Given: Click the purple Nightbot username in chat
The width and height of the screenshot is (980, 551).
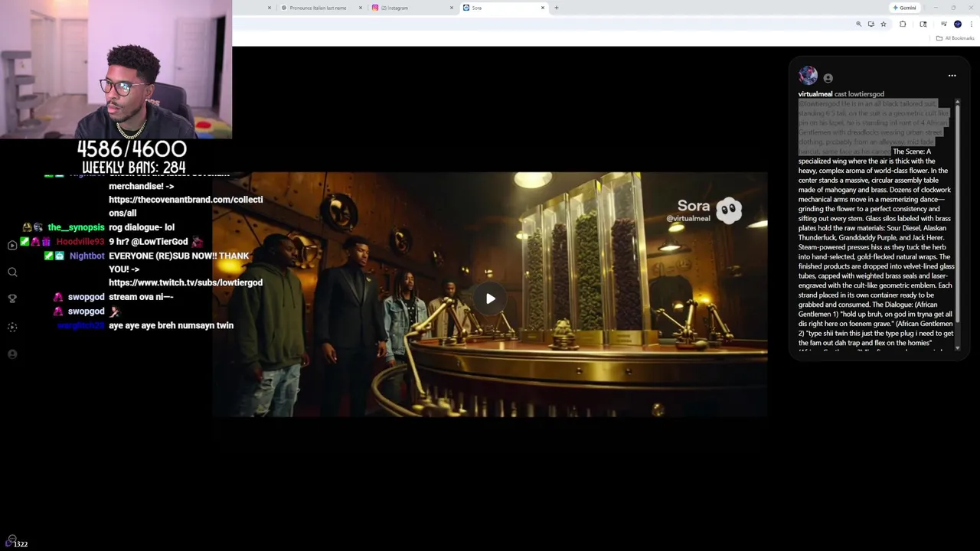Looking at the screenshot, I should click(x=87, y=256).
